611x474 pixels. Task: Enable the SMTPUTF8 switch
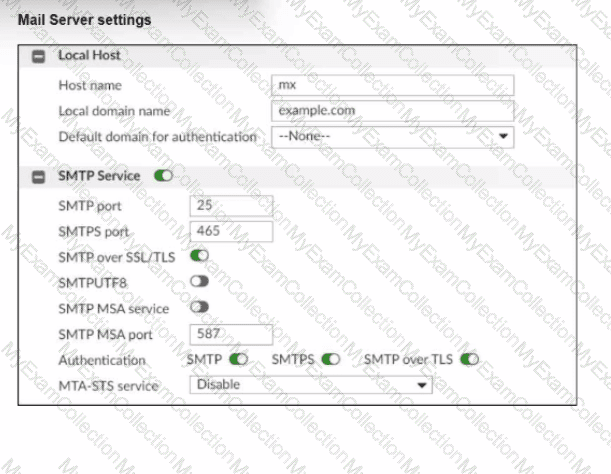coord(198,282)
